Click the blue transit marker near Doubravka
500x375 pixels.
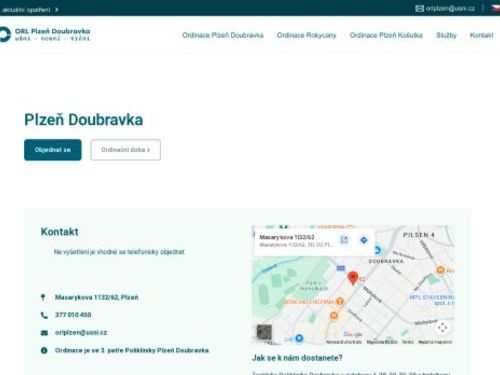point(377,250)
